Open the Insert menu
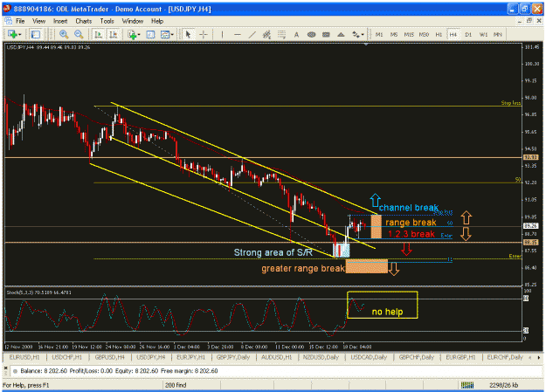Viewport: 546px width, 392px height. tap(60, 21)
